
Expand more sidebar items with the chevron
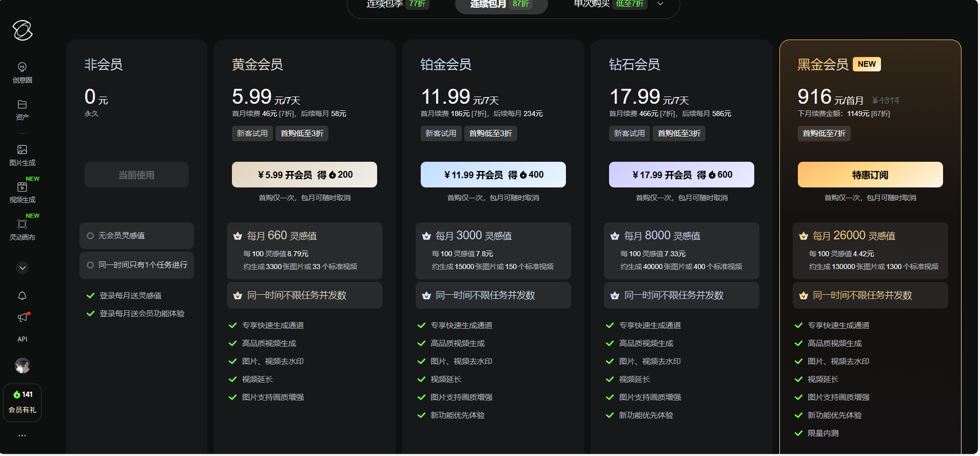(x=22, y=268)
